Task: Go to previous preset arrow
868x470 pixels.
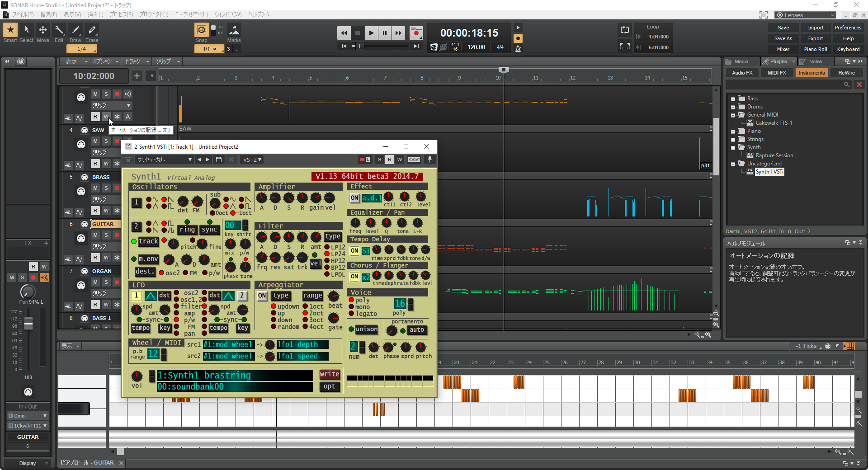Action: [199, 160]
